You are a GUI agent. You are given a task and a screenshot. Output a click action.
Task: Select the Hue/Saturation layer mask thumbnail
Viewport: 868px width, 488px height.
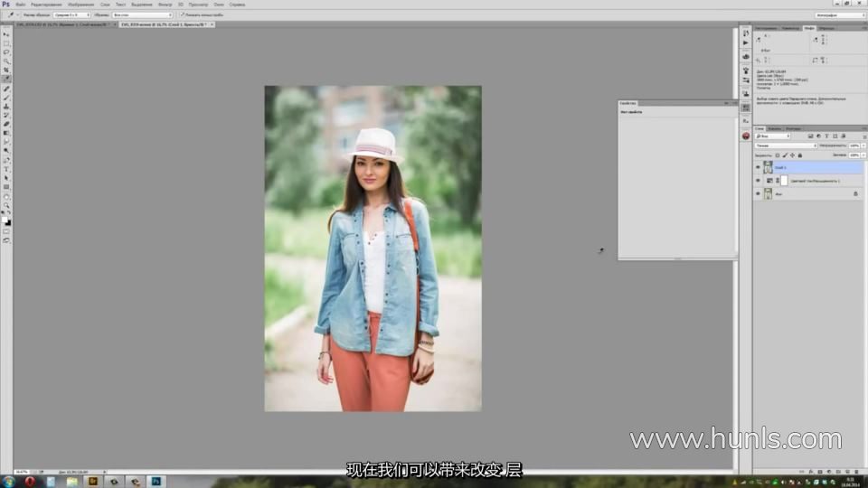(785, 181)
